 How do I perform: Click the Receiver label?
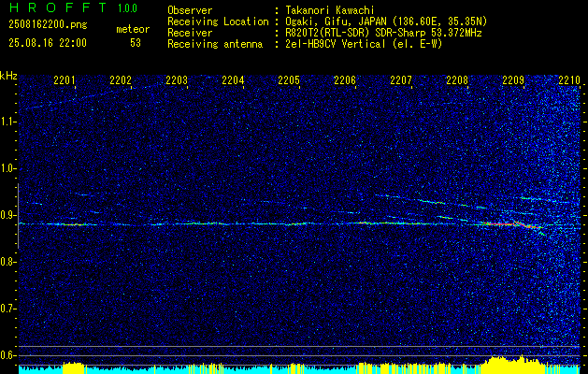(190, 33)
